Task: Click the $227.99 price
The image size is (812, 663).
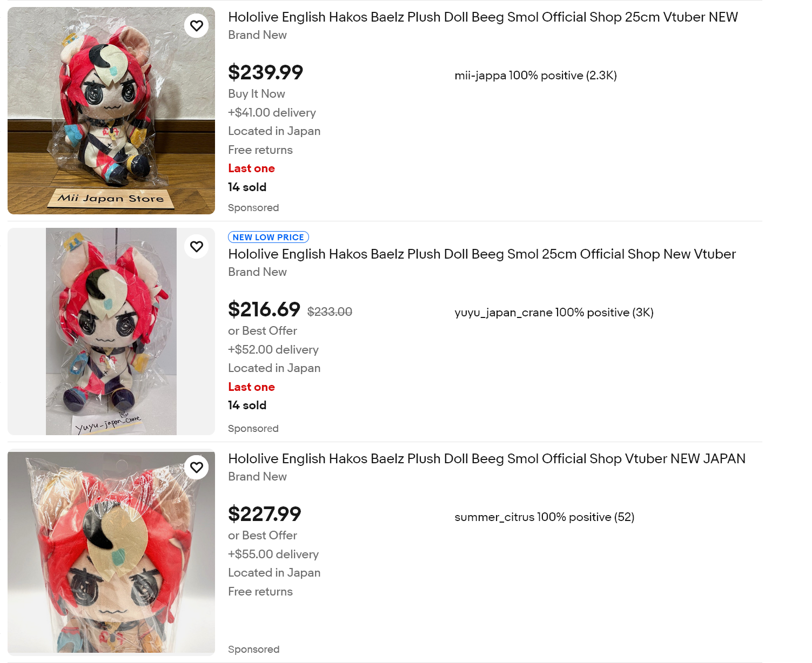Action: (264, 514)
